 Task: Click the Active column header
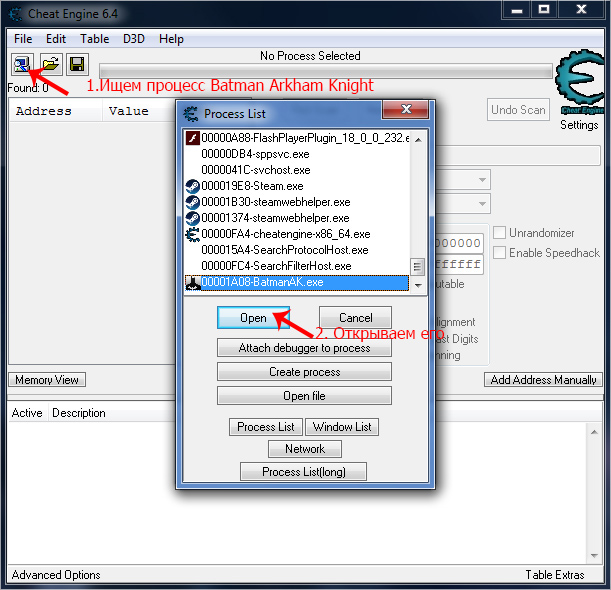point(27,413)
